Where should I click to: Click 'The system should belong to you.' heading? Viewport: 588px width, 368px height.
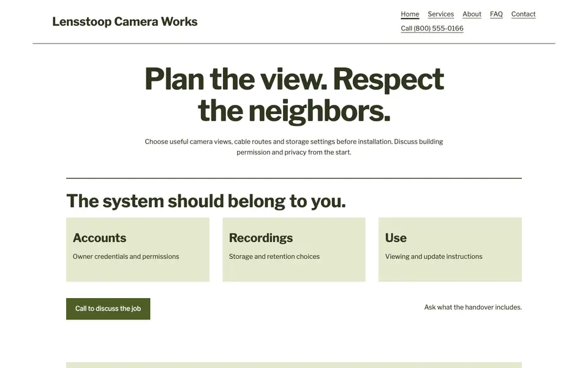click(x=206, y=201)
